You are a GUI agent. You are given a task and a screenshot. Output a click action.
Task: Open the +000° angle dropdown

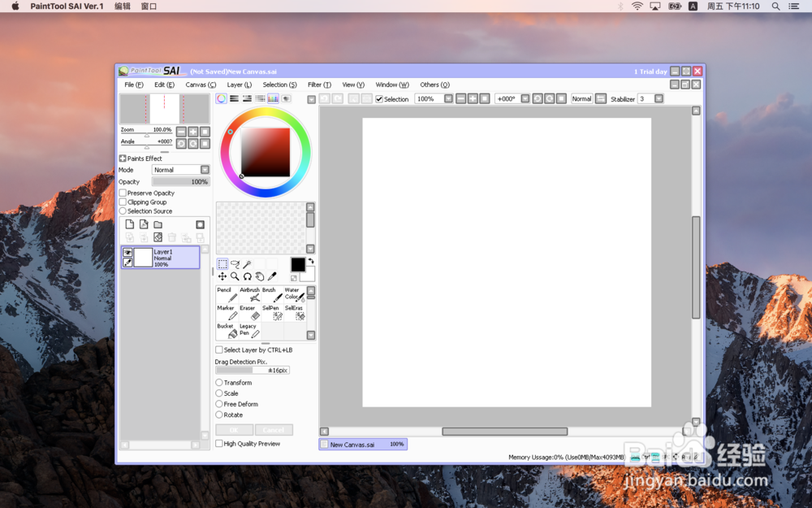tap(525, 98)
